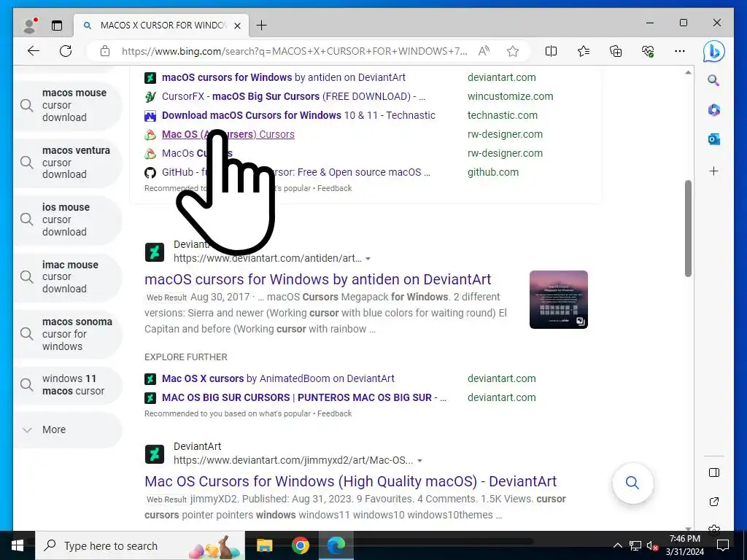The width and height of the screenshot is (747, 560).
Task: Open Bing Copilot sidebar button
Action: tap(713, 51)
